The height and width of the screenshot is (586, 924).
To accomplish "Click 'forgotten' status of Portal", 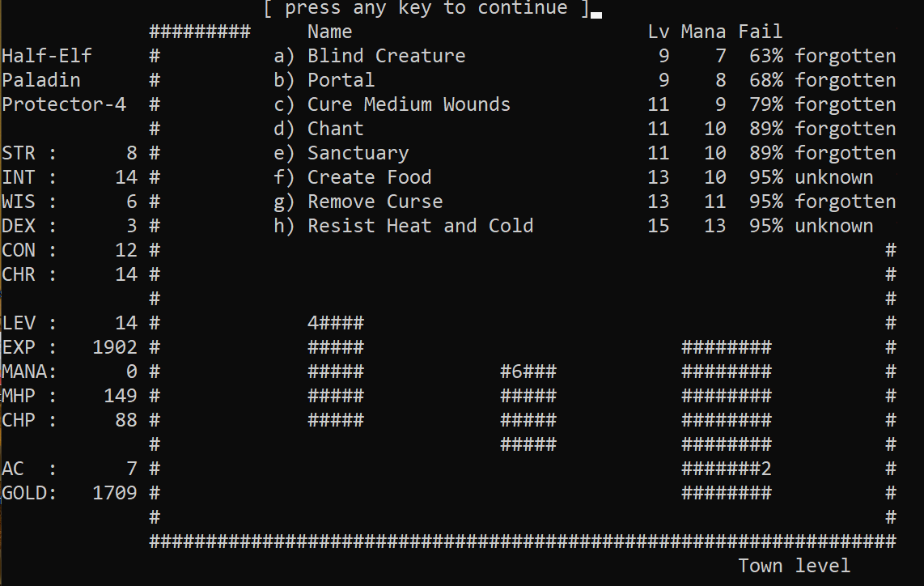I will 845,80.
